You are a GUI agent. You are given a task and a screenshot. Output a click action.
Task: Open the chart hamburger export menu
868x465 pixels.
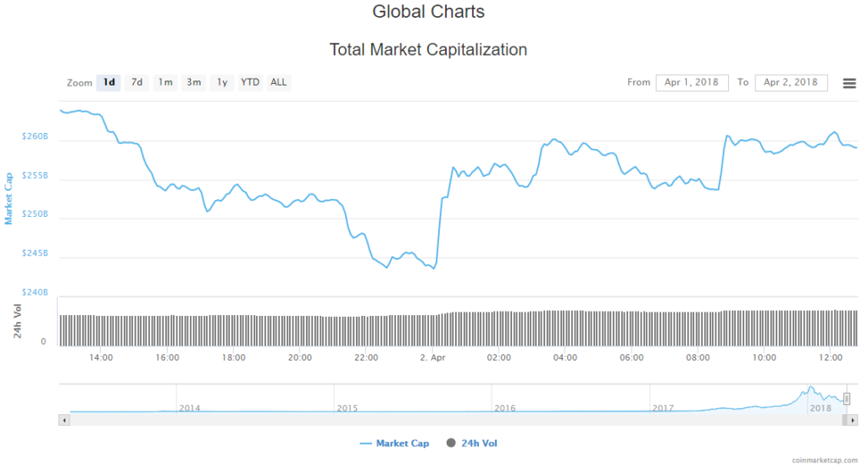849,83
